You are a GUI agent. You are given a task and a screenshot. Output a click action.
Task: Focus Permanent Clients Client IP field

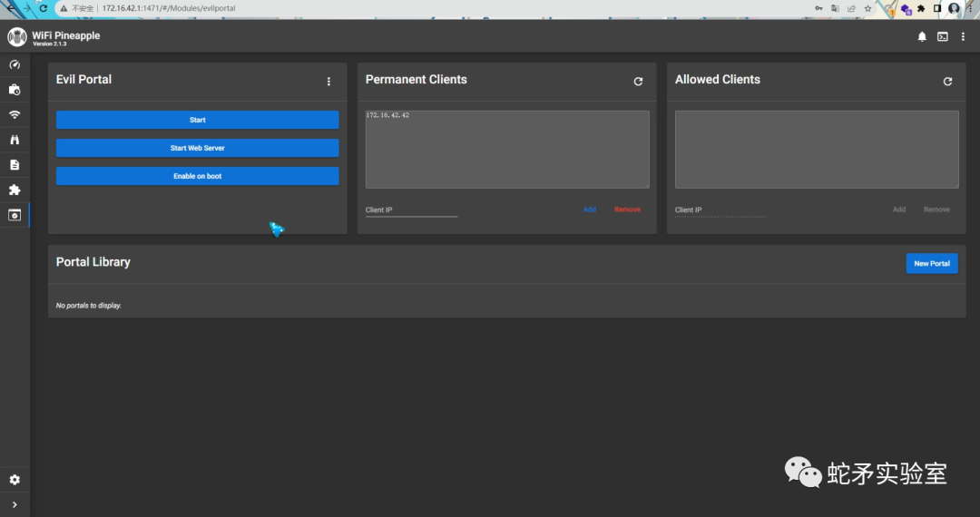tap(411, 210)
